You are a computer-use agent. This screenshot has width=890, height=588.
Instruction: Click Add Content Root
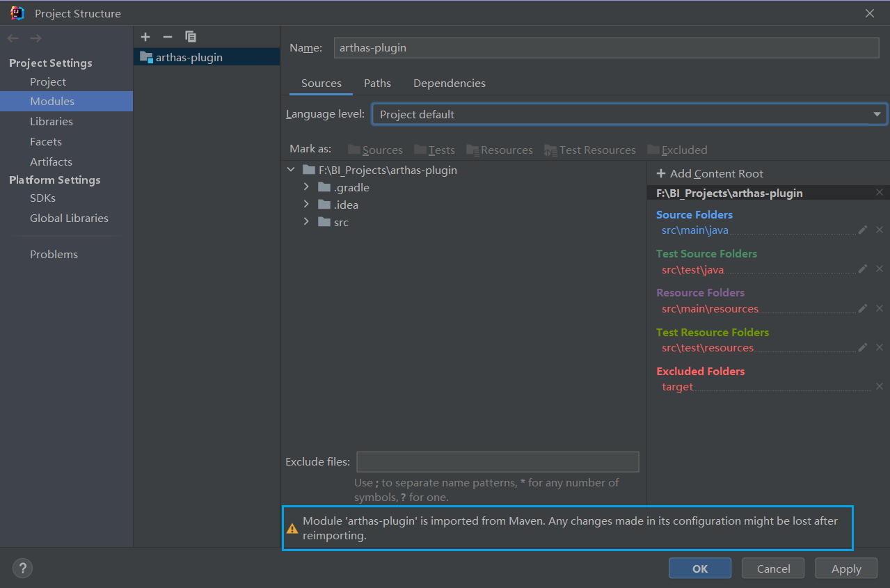(x=710, y=173)
